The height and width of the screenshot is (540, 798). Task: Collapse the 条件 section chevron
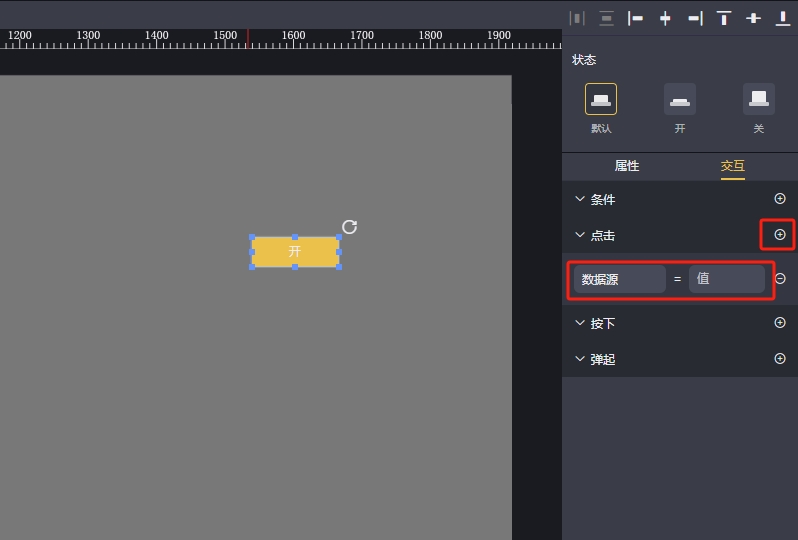580,199
